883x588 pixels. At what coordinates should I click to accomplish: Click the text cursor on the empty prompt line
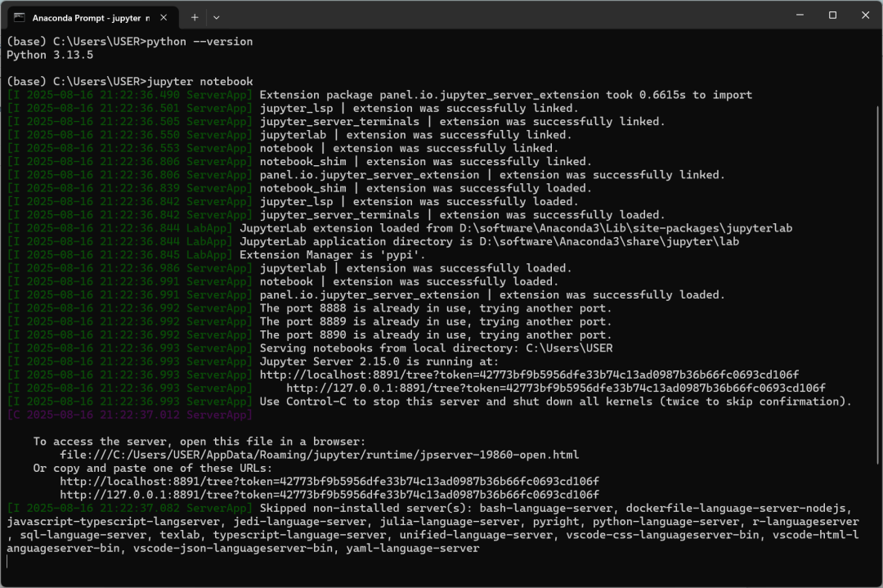(7, 562)
